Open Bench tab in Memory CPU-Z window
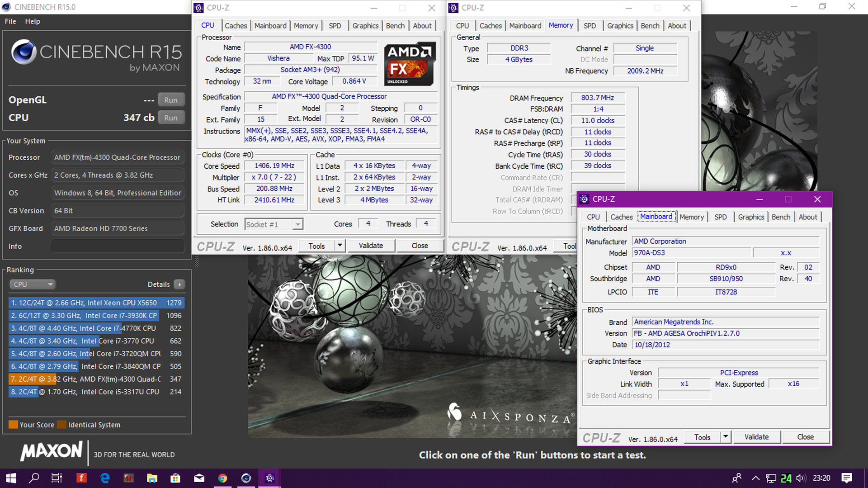The height and width of the screenshot is (488, 868). coord(650,26)
